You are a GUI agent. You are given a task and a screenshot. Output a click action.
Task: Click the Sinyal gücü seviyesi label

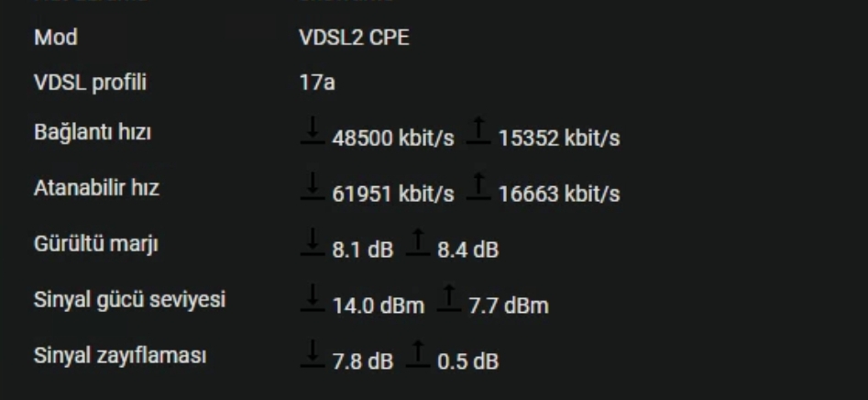point(129,300)
